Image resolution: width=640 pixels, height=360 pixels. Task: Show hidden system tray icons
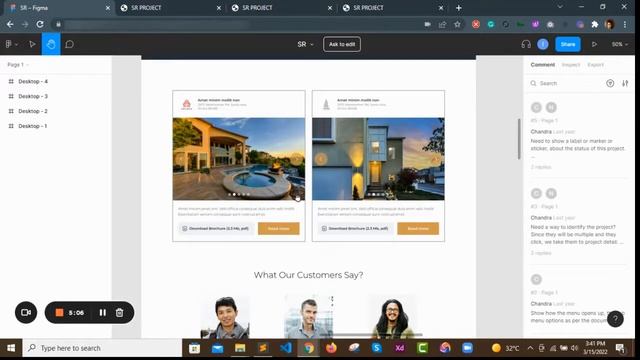pos(530,348)
